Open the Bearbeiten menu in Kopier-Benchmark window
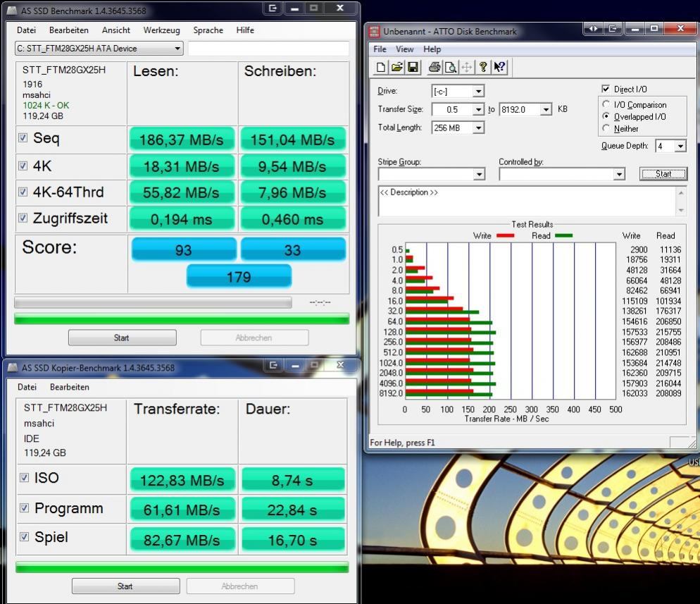Viewport: 700px width, 604px height. 70,387
